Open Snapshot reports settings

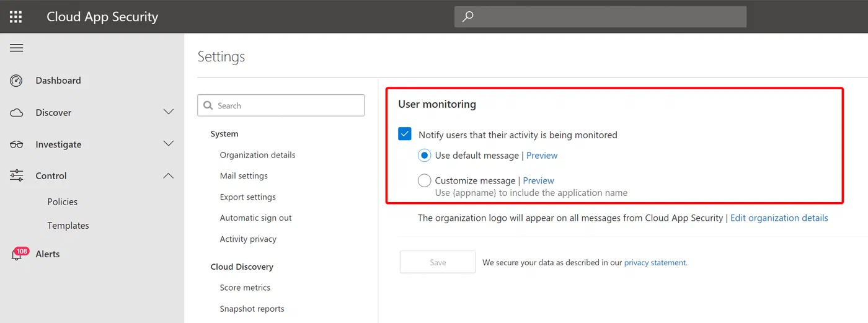click(x=252, y=309)
